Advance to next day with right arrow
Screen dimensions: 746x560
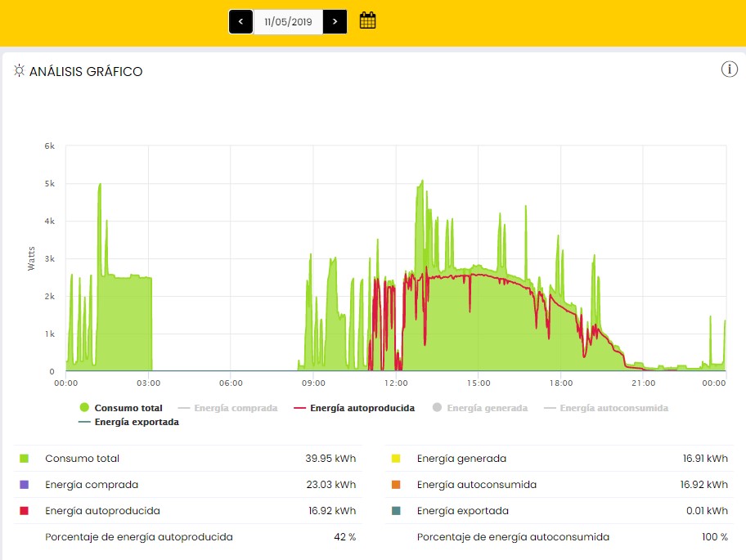point(335,21)
